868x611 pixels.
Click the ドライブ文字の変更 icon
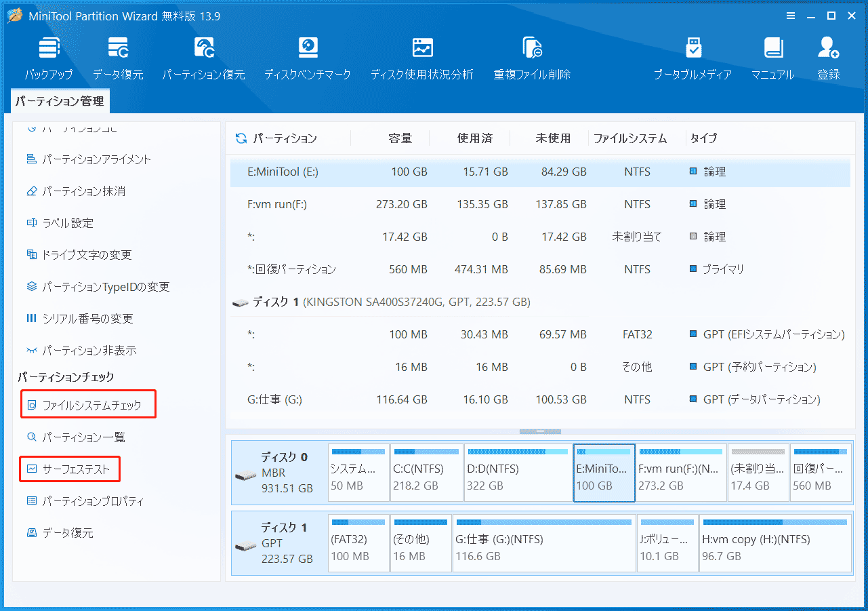tap(31, 255)
